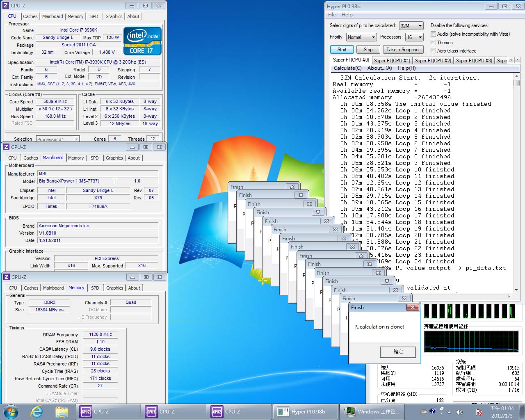Click Hyper PI log horizontal scroll right arrow
Image resolution: width=525 pixels, height=420 pixels.
click(509, 296)
